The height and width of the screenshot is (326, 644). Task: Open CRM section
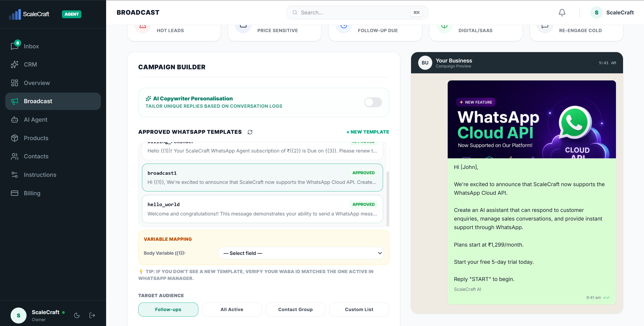[53, 64]
